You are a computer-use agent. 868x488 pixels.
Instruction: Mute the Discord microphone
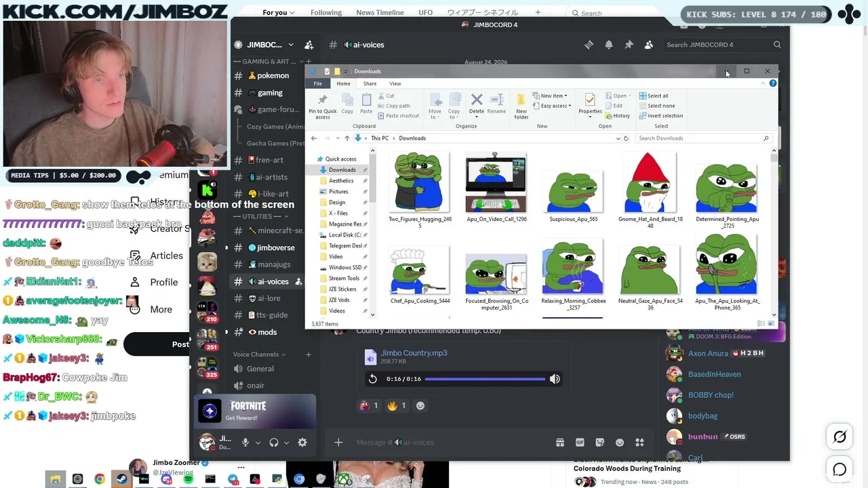[x=245, y=443]
